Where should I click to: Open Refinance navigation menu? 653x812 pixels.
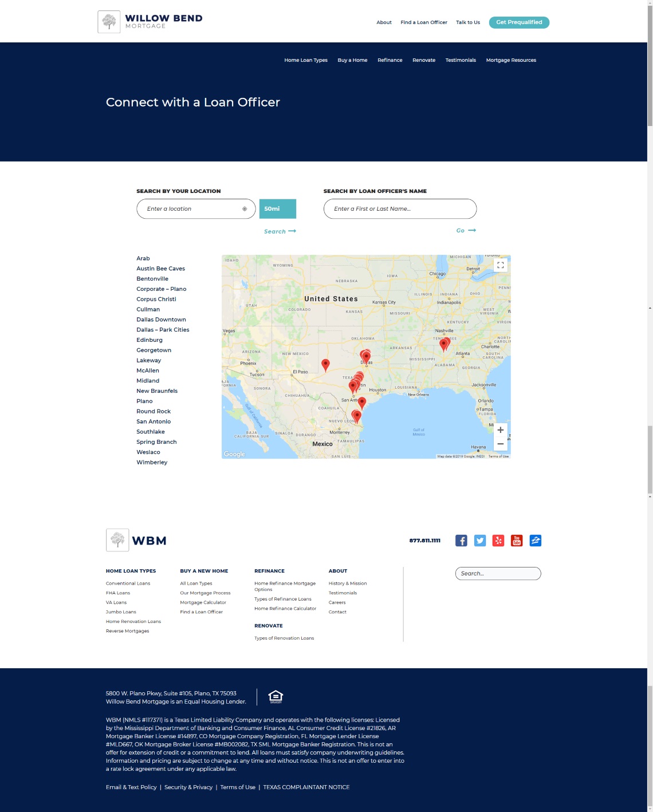(x=390, y=60)
